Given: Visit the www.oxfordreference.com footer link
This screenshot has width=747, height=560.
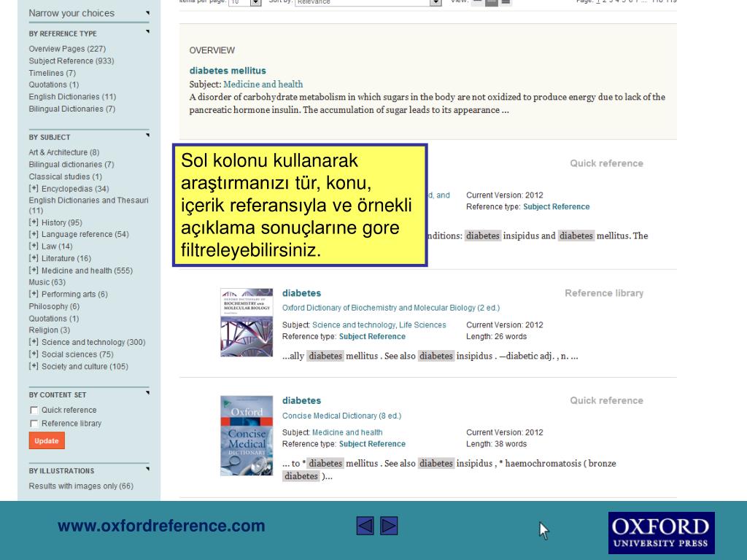Looking at the screenshot, I should 161,526.
